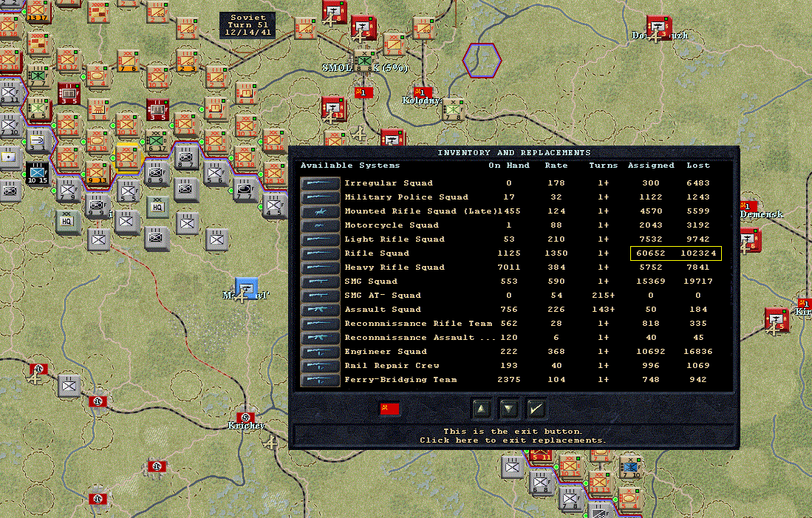Click the Ferry-Bridging Team on-hand value 2375
Screen dimensions: 812x518
[508, 380]
